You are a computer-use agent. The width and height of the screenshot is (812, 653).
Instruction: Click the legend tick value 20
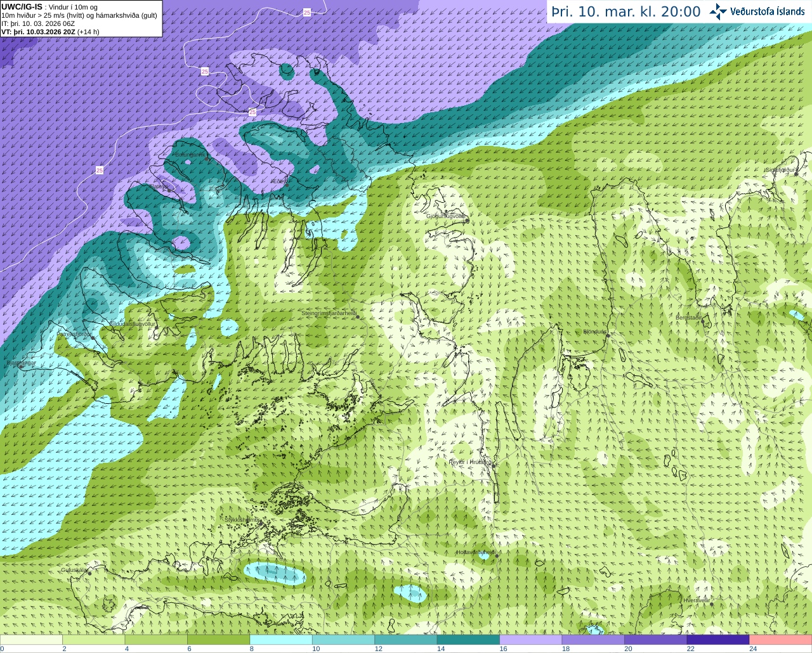pos(628,649)
